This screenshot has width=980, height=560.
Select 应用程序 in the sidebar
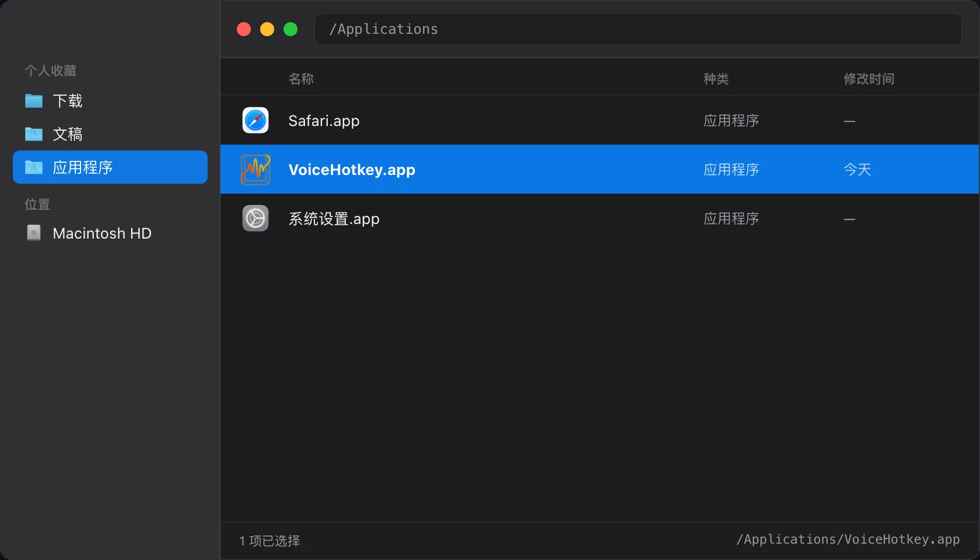[x=110, y=167]
